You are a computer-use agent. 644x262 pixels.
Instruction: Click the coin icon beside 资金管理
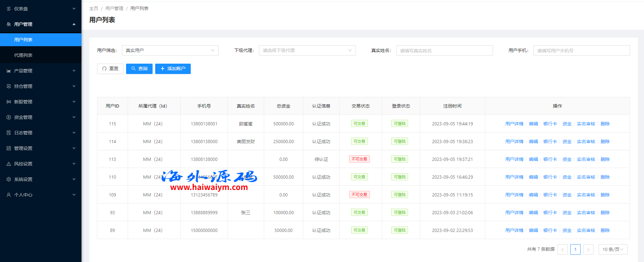coord(9,117)
